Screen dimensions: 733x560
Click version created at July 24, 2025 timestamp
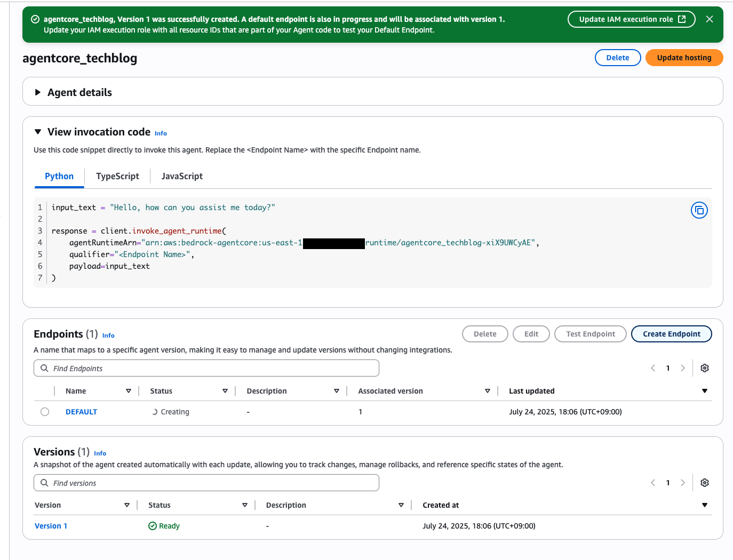479,526
